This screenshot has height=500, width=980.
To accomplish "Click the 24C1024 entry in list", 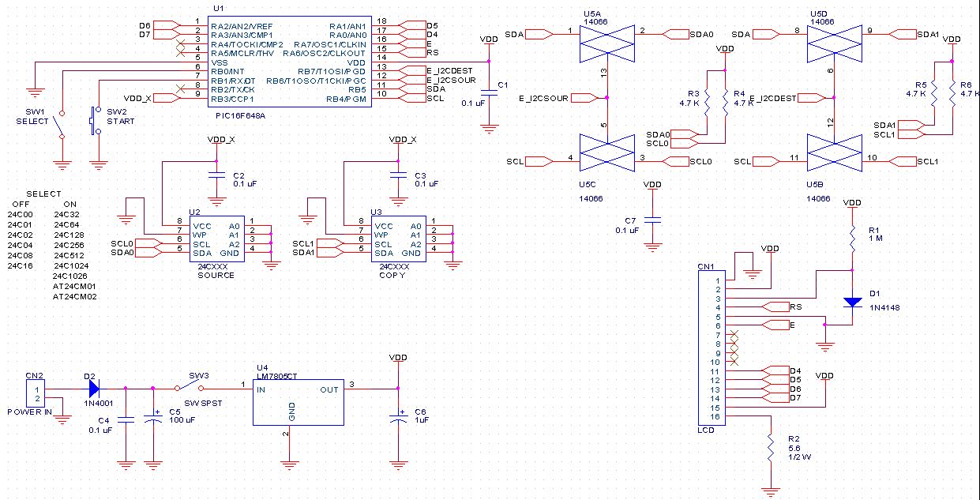I will click(x=70, y=266).
